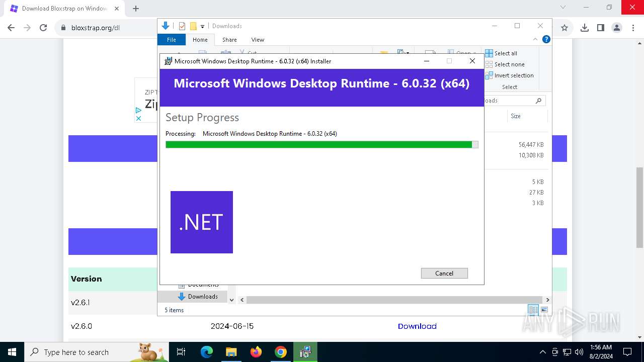Click the blue Downloads arrow title icon
The height and width of the screenshot is (362, 644).
(x=165, y=26)
